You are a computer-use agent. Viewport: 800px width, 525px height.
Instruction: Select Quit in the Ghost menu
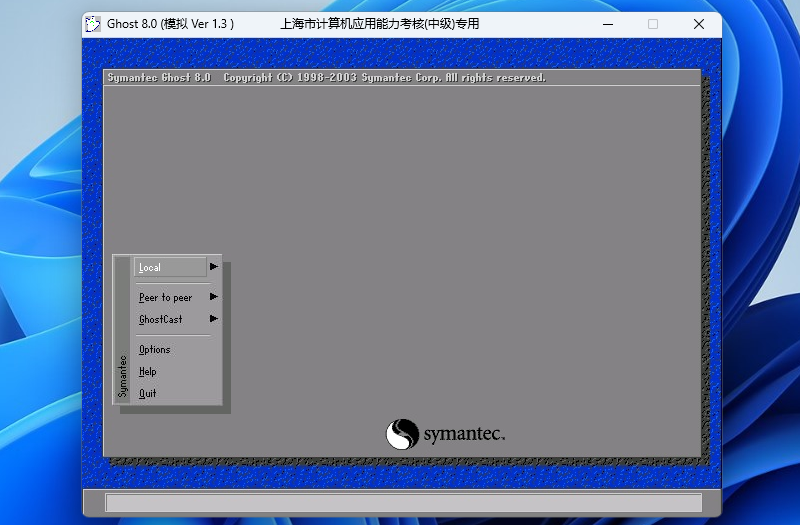pos(147,393)
